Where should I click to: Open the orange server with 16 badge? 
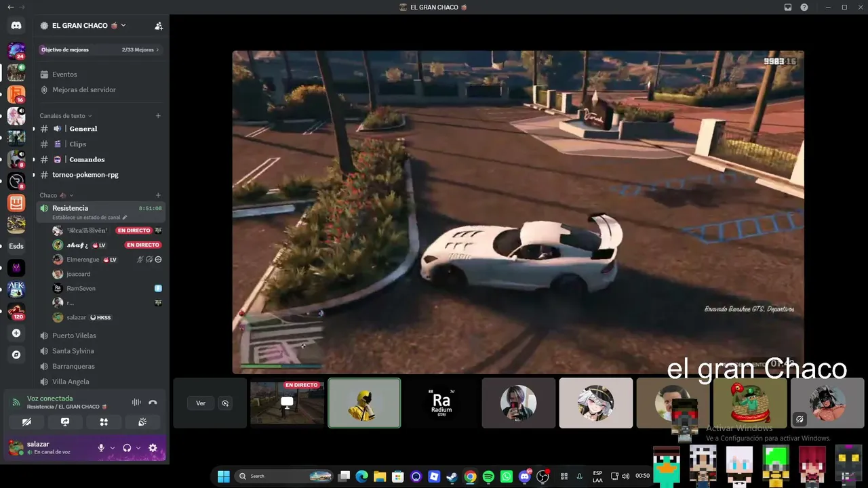pos(16,94)
